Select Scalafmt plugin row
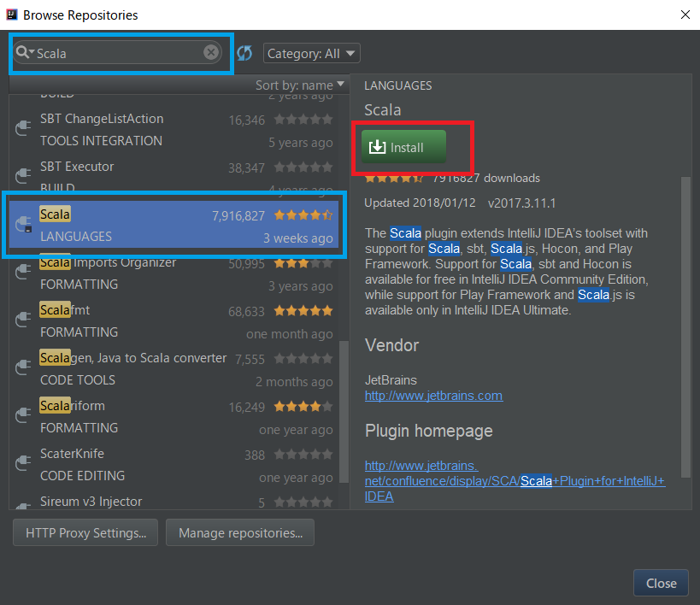This screenshot has width=700, height=605. 174,320
